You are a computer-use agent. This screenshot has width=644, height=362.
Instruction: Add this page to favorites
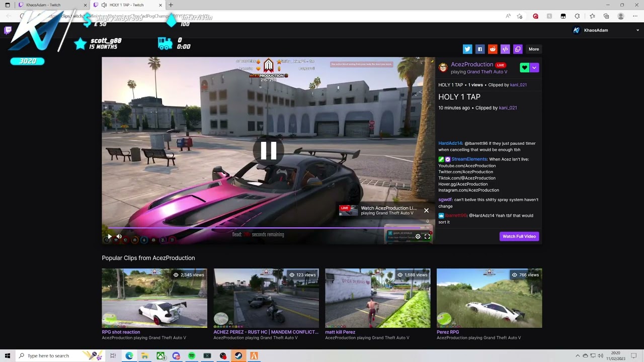pyautogui.click(x=520, y=16)
